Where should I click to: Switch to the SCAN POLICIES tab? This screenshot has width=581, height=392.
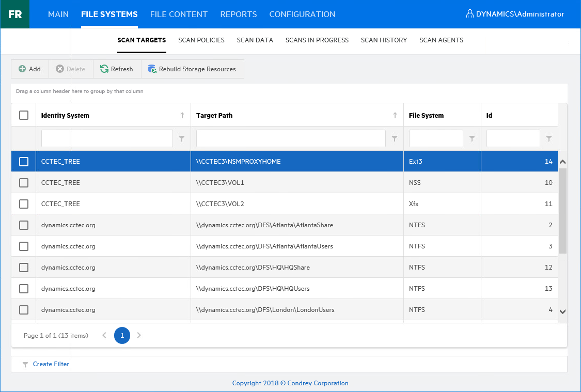click(x=201, y=40)
